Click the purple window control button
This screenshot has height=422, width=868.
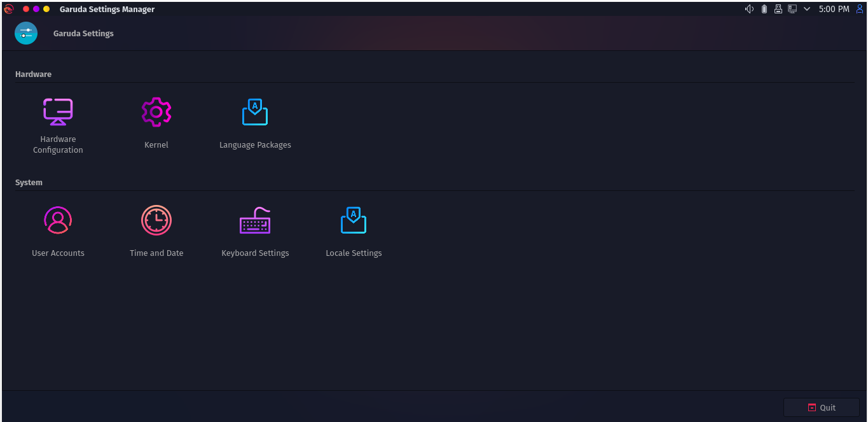(36, 9)
